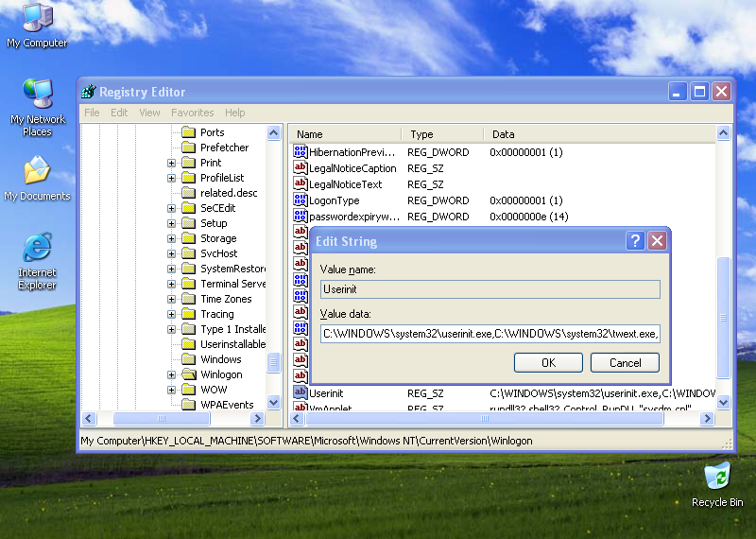Open the Help menu
The image size is (756, 539).
pyautogui.click(x=234, y=113)
